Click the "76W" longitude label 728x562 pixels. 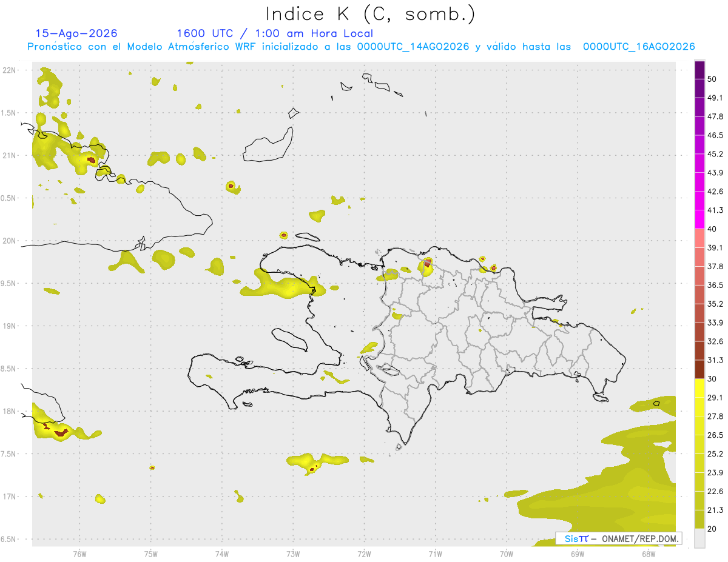[79, 554]
